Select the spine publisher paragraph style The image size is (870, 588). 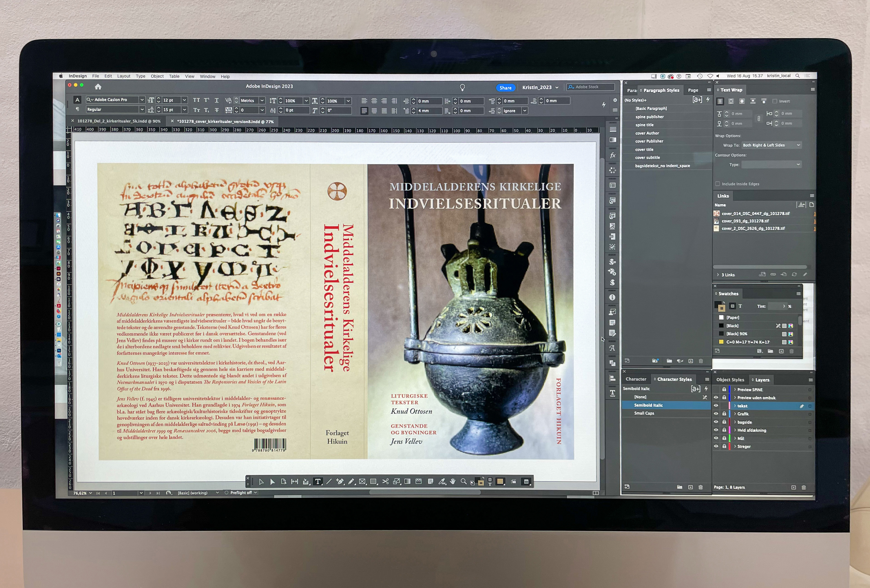[x=667, y=117]
